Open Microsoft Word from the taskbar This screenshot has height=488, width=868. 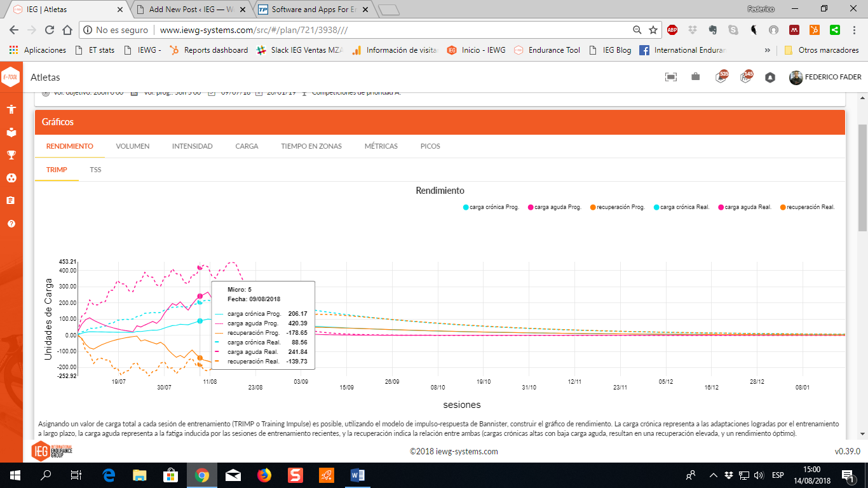point(356,475)
